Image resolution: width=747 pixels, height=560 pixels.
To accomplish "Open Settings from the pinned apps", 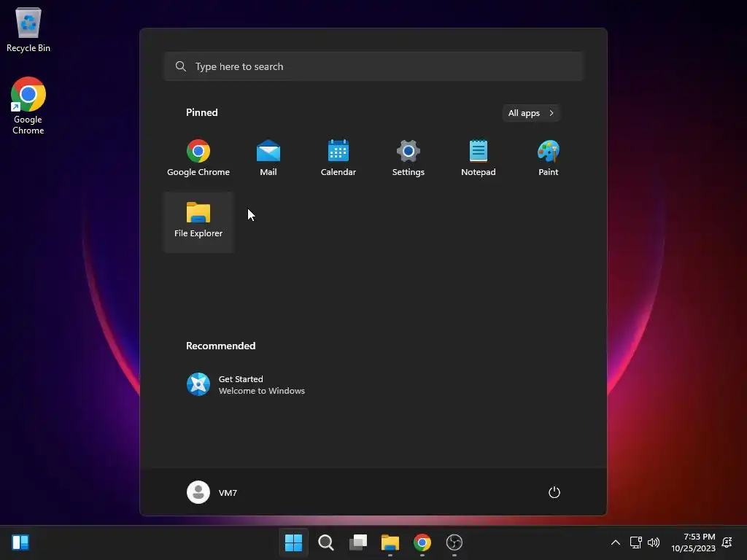I will [409, 158].
